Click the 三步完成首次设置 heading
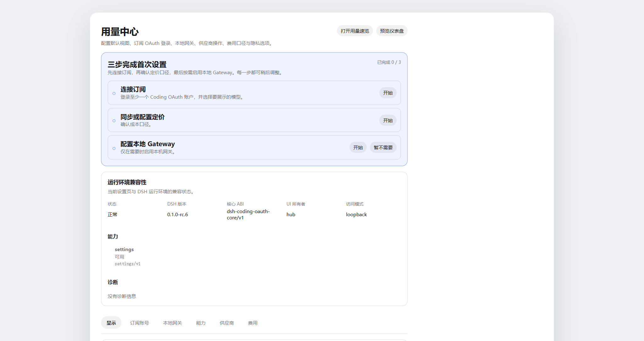 click(137, 64)
